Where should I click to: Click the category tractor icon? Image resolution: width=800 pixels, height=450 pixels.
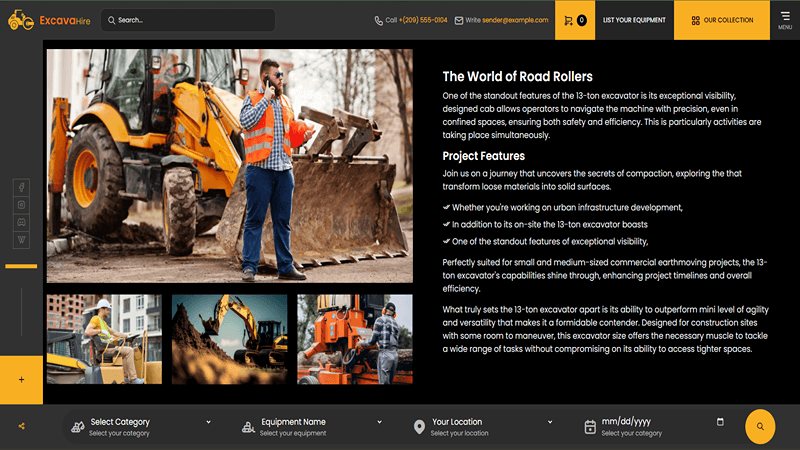pyautogui.click(x=78, y=427)
